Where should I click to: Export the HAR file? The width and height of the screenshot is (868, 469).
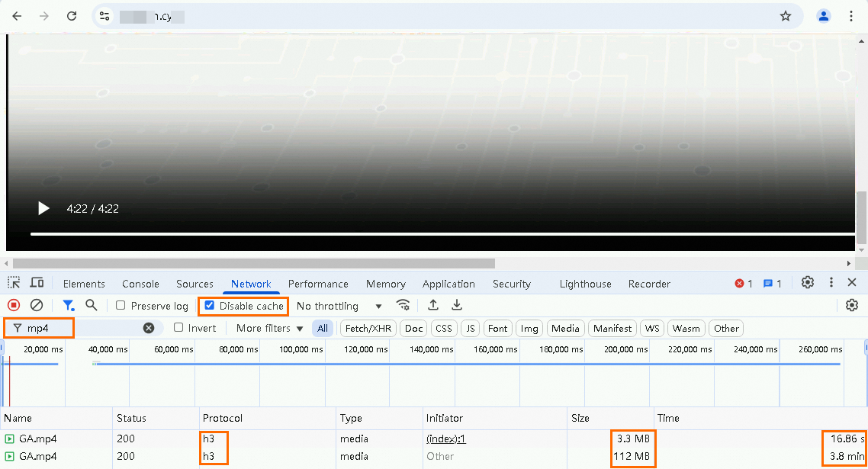coord(457,305)
